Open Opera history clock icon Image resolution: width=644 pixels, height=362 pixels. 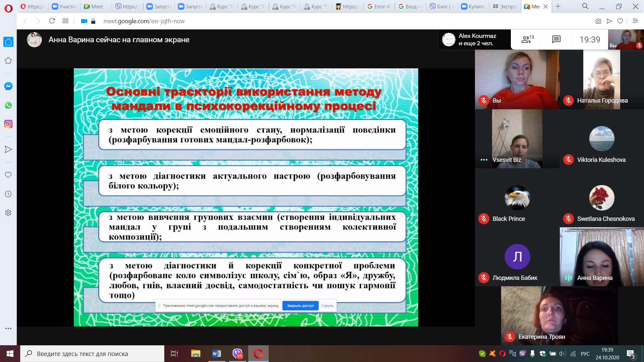pos(8,194)
